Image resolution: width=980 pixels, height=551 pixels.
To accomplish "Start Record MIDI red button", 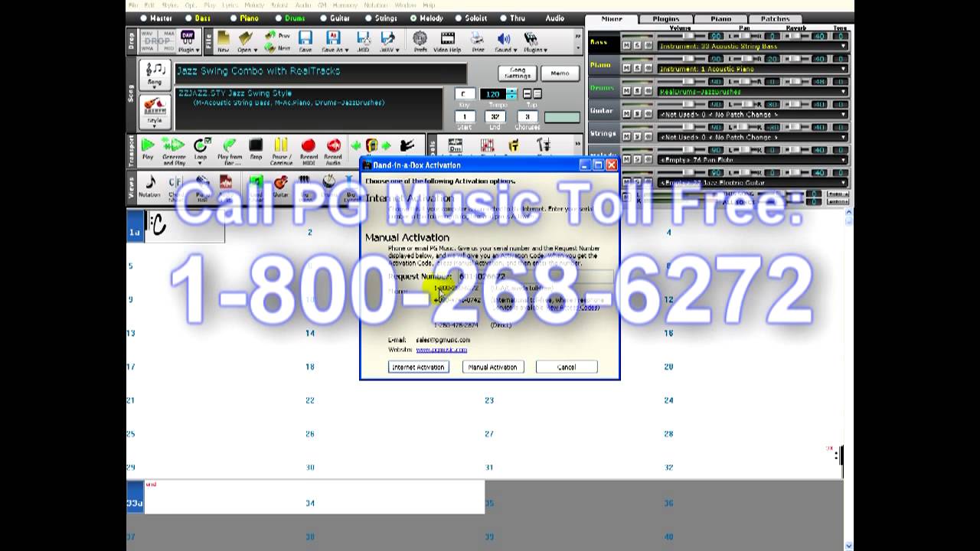I will point(309,150).
